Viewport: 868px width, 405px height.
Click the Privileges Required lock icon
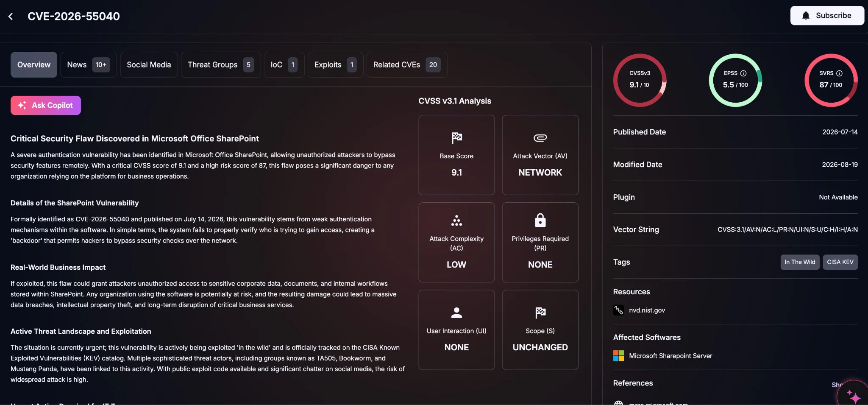point(540,221)
